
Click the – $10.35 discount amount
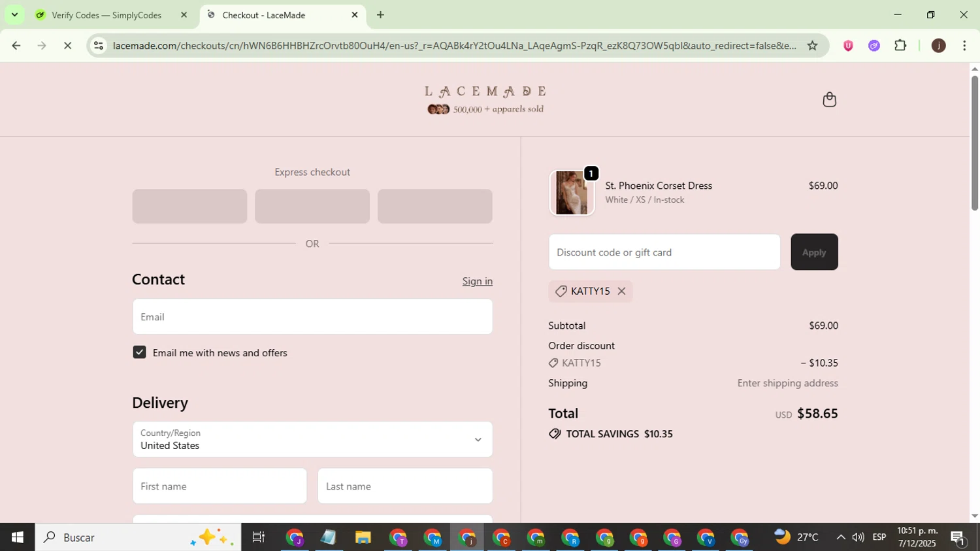(819, 363)
